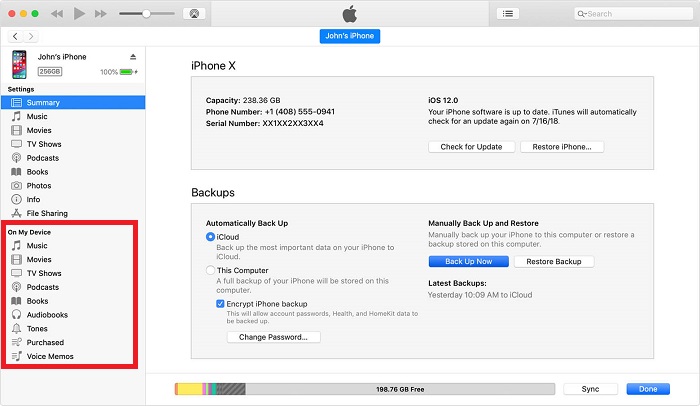The image size is (700, 406).
Task: Click the Restore Backup button
Action: click(x=554, y=262)
